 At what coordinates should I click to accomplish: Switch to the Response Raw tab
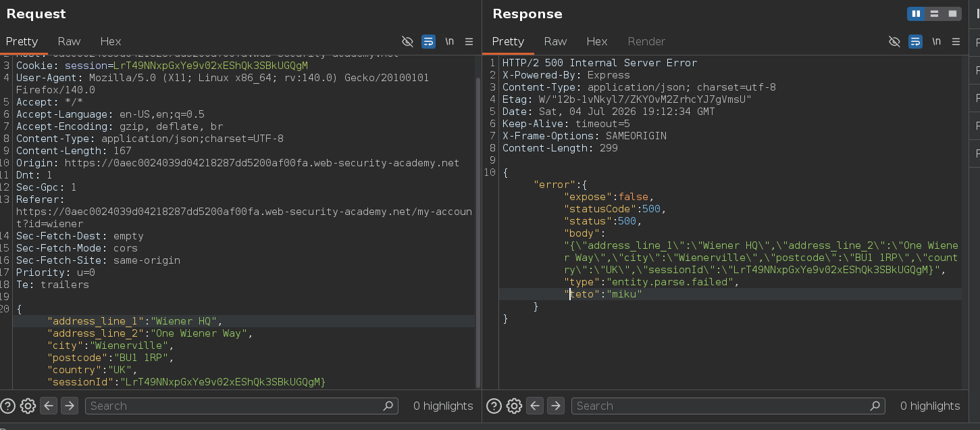(555, 41)
